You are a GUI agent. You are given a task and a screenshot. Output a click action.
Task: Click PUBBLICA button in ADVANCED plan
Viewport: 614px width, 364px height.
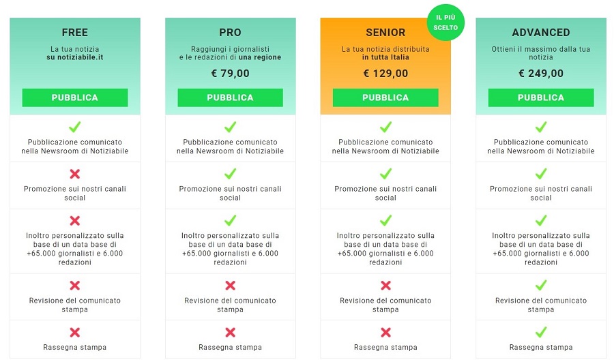[541, 97]
